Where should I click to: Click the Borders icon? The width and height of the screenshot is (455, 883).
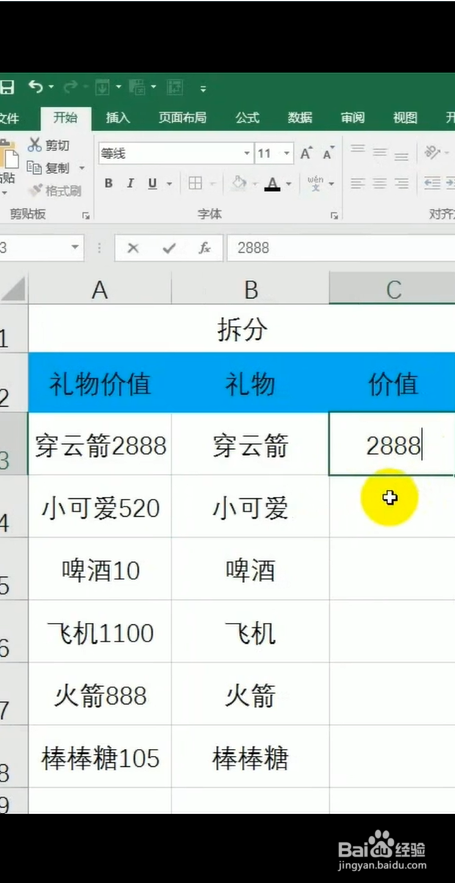[195, 183]
